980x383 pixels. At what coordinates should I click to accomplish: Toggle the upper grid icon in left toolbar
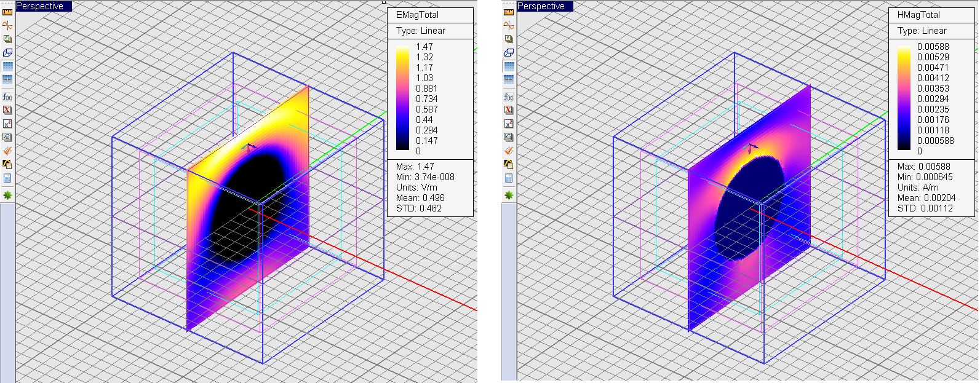(x=7, y=66)
